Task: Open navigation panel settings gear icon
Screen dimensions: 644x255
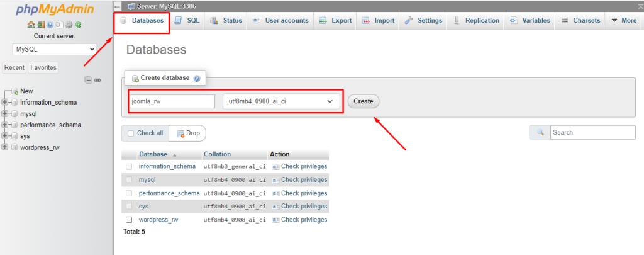Action: pos(69,25)
